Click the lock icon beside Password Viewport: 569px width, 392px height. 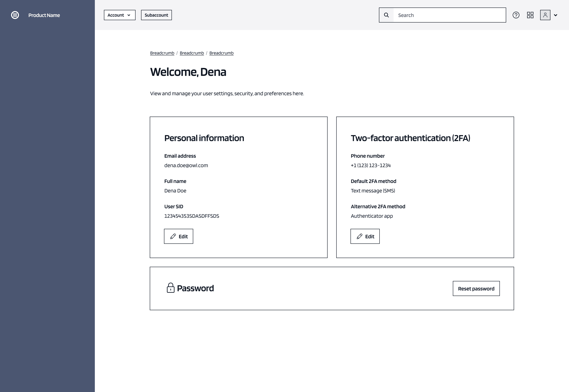pos(171,288)
